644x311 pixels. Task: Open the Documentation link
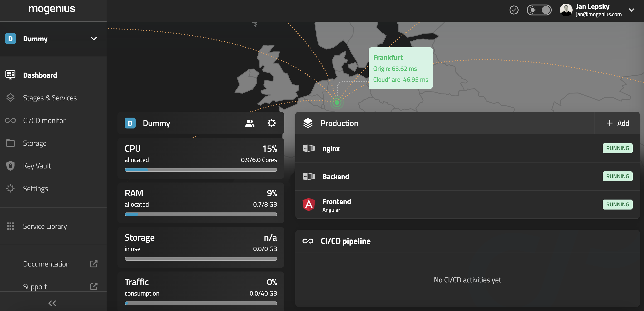[x=46, y=264]
